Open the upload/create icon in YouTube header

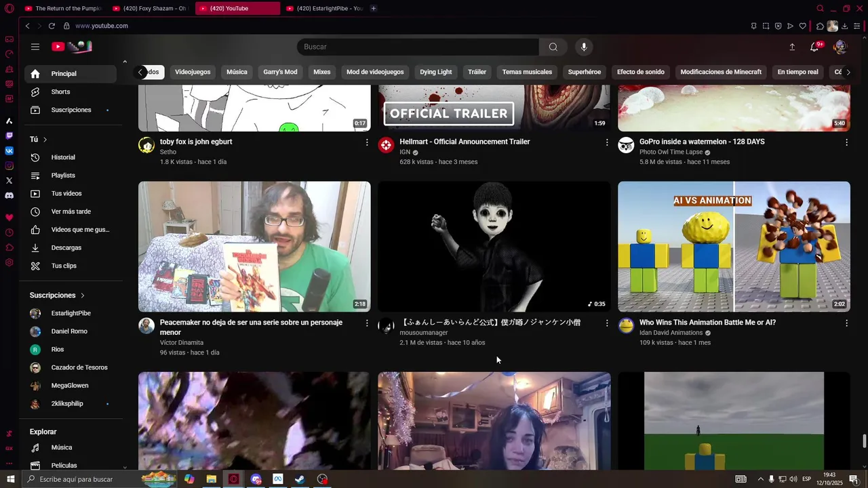pos(792,47)
